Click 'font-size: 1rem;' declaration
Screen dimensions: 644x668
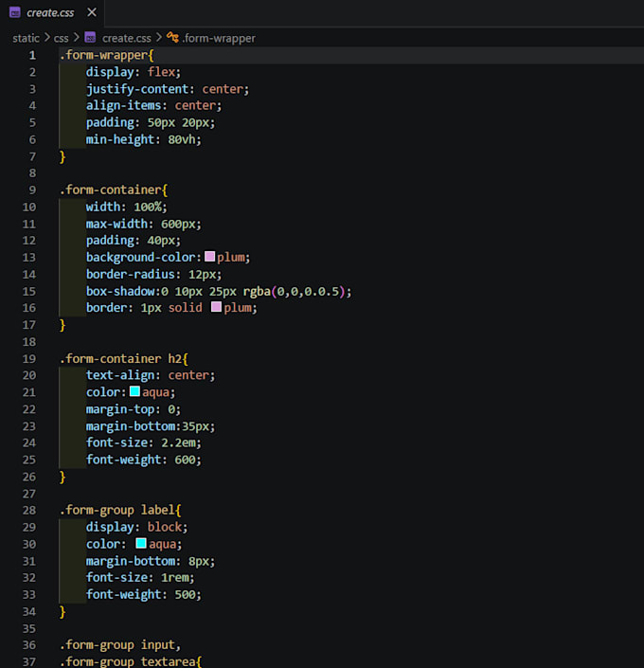[140, 578]
